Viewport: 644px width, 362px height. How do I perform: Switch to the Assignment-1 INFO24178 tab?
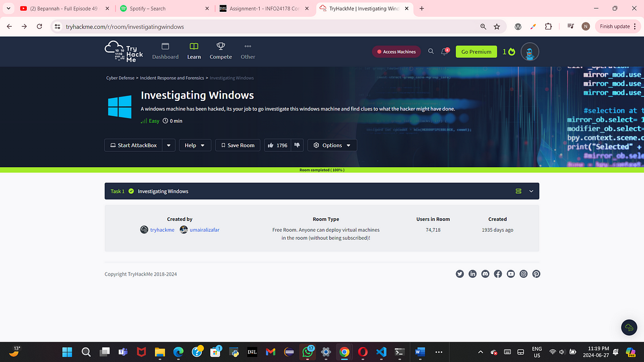[x=263, y=9]
